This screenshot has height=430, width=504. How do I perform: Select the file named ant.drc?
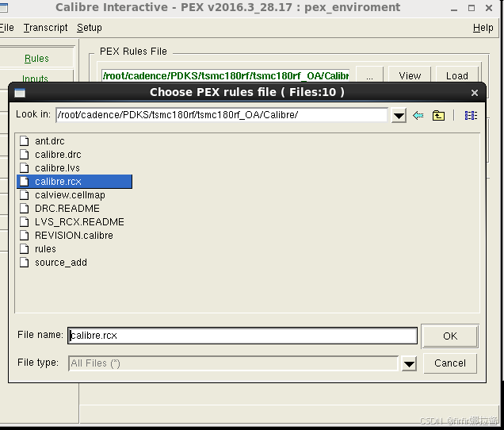point(49,141)
